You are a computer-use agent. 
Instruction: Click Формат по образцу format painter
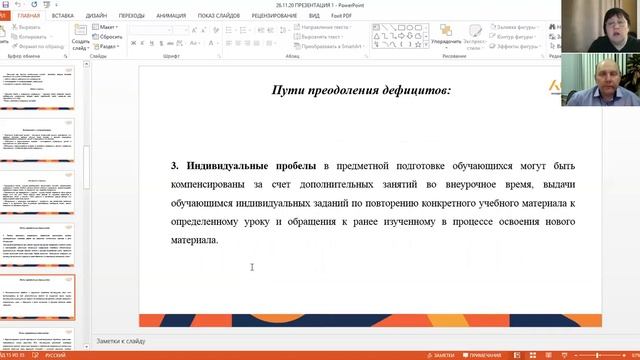coord(38,47)
